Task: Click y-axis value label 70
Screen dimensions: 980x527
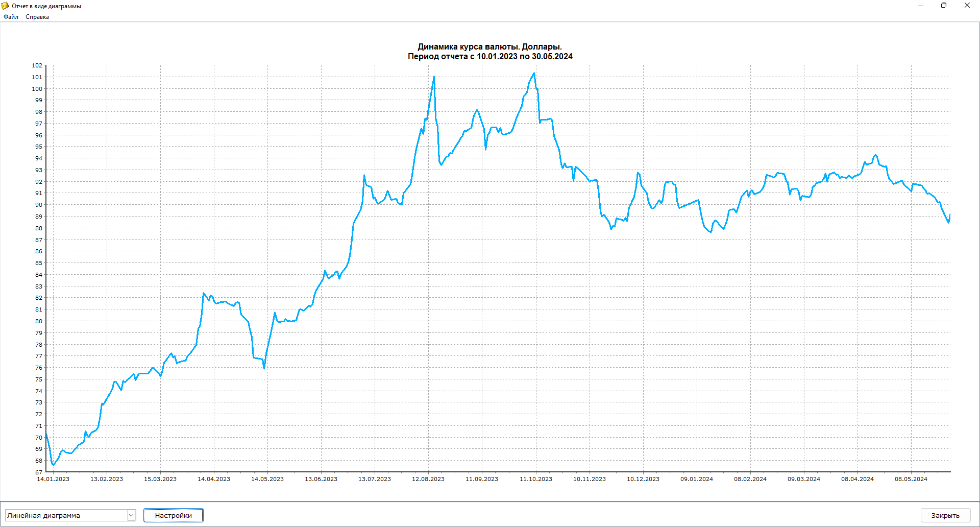Action: pyautogui.click(x=39, y=438)
